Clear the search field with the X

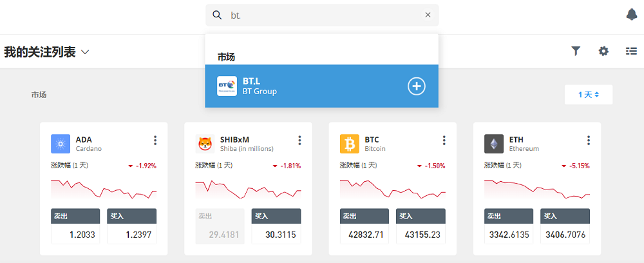pyautogui.click(x=428, y=15)
